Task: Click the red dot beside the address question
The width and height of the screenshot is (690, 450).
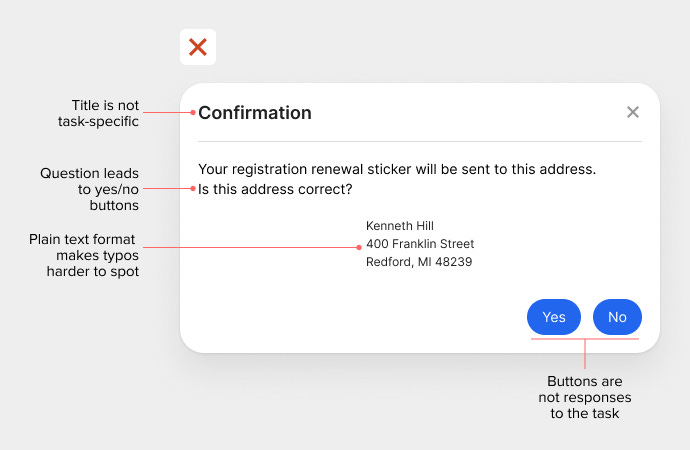Action: 192,189
